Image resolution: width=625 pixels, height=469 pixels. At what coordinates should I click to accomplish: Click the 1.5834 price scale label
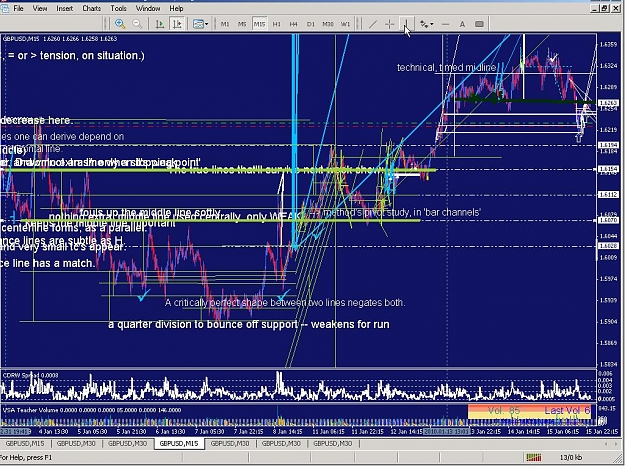pyautogui.click(x=608, y=364)
